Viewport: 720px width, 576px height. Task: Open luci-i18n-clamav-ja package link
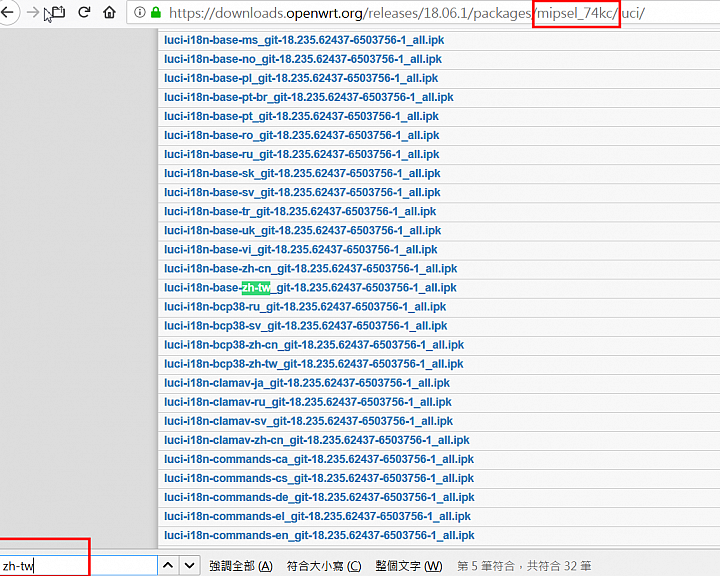pos(307,383)
